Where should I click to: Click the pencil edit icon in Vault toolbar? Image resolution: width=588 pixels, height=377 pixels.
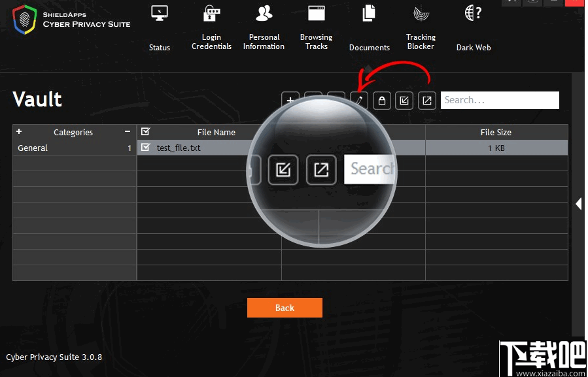(358, 100)
